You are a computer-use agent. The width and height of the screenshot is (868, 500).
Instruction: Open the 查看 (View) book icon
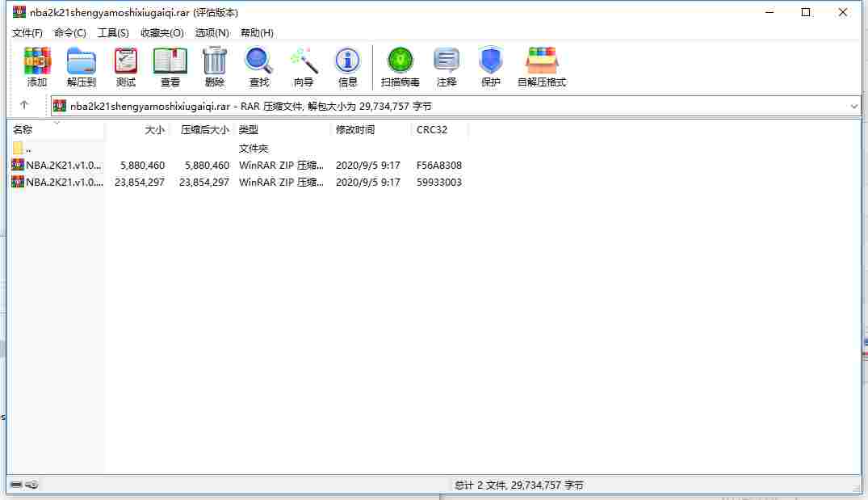[170, 61]
